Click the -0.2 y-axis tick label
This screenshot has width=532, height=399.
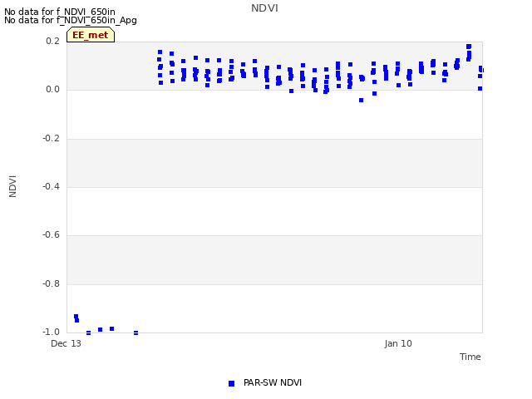coord(51,138)
